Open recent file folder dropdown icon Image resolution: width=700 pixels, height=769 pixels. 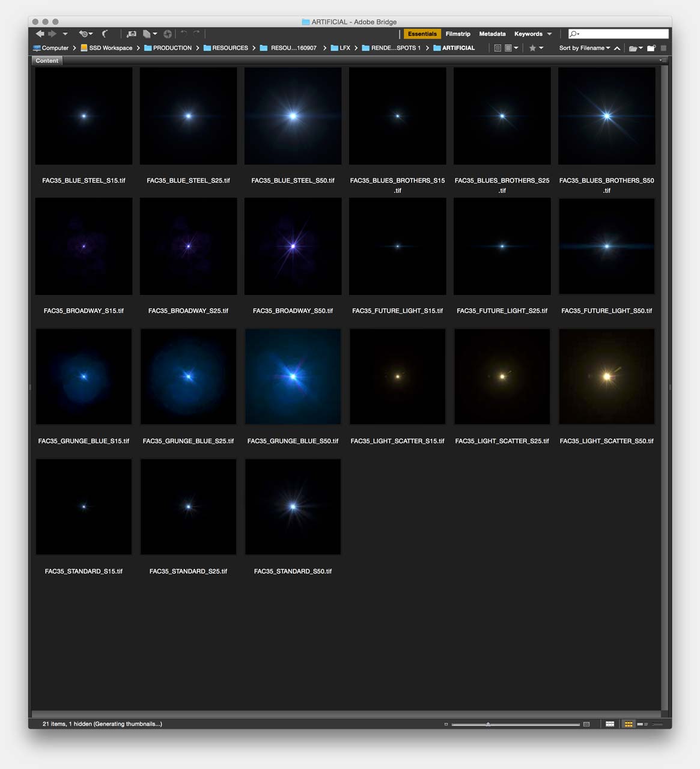coord(636,48)
